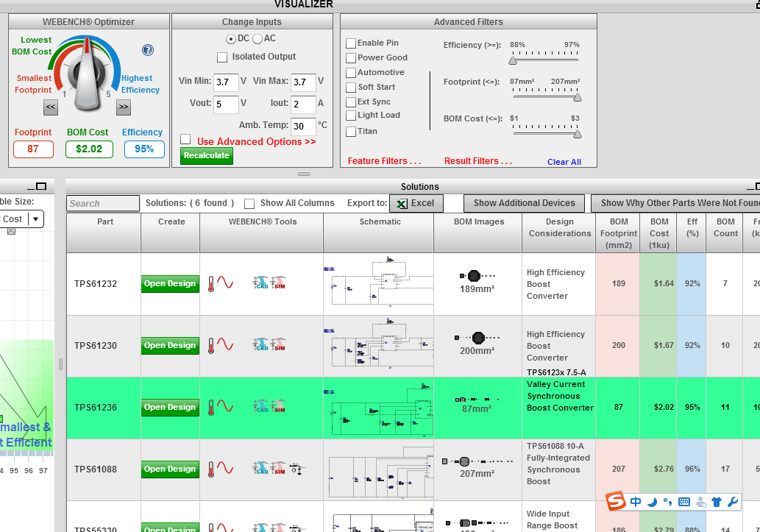This screenshot has height=532, width=760.
Task: Sort by Eff (%) column header
Action: (x=692, y=233)
